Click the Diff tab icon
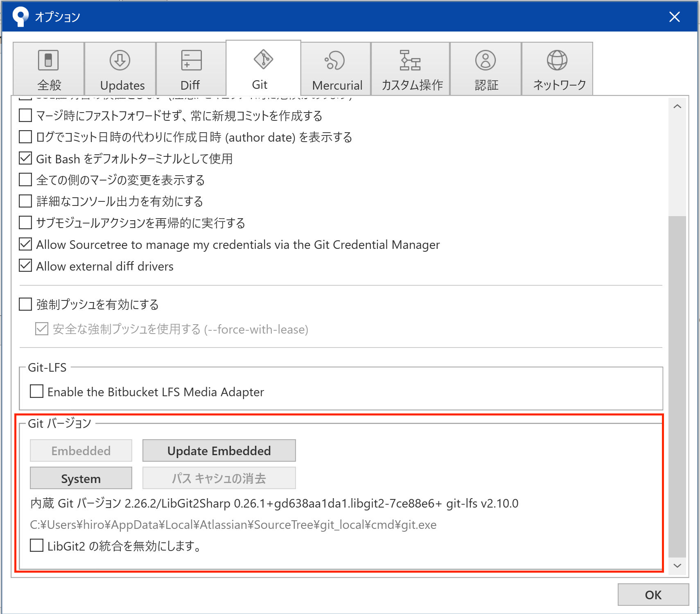This screenshot has height=614, width=700. (191, 60)
